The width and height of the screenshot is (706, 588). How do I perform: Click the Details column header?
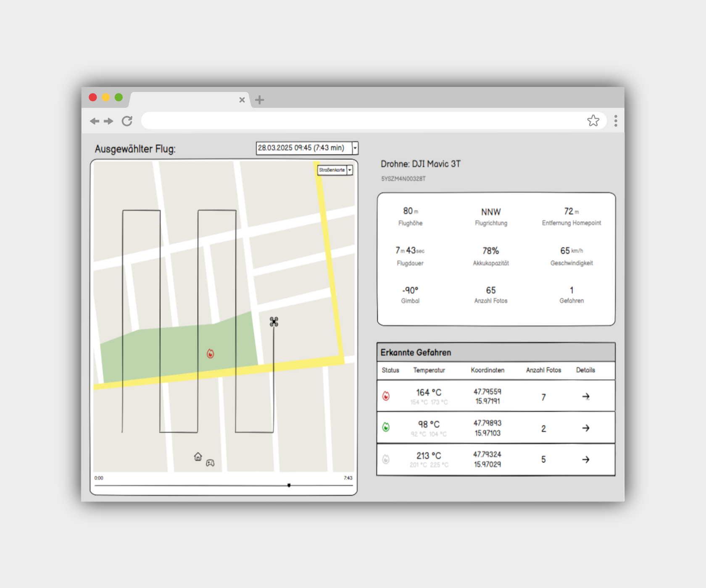point(585,370)
